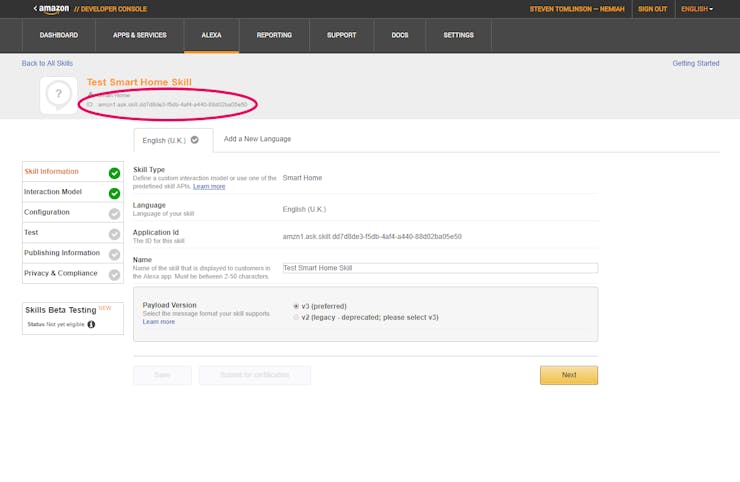740x482 pixels.
Task: Click the skill Name input field
Action: 440,268
